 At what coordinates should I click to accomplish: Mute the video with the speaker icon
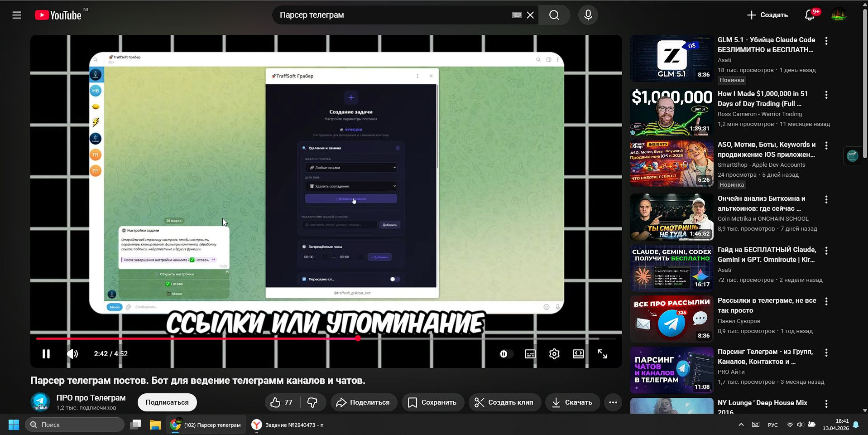coord(72,354)
